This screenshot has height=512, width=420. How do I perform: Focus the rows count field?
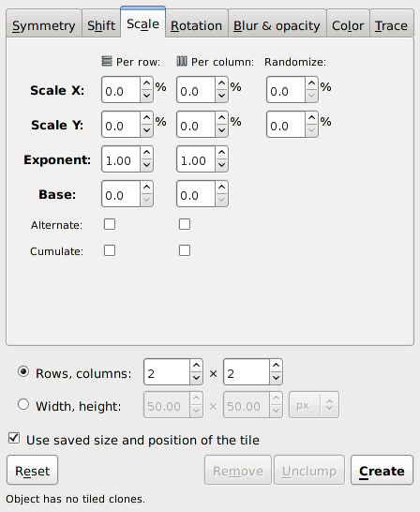pyautogui.click(x=167, y=372)
